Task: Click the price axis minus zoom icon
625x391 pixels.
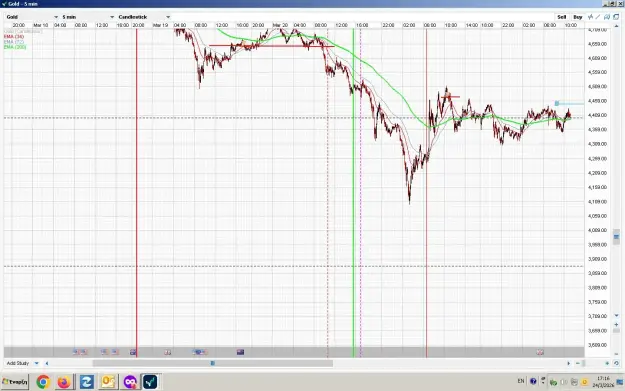Action: coord(616,354)
